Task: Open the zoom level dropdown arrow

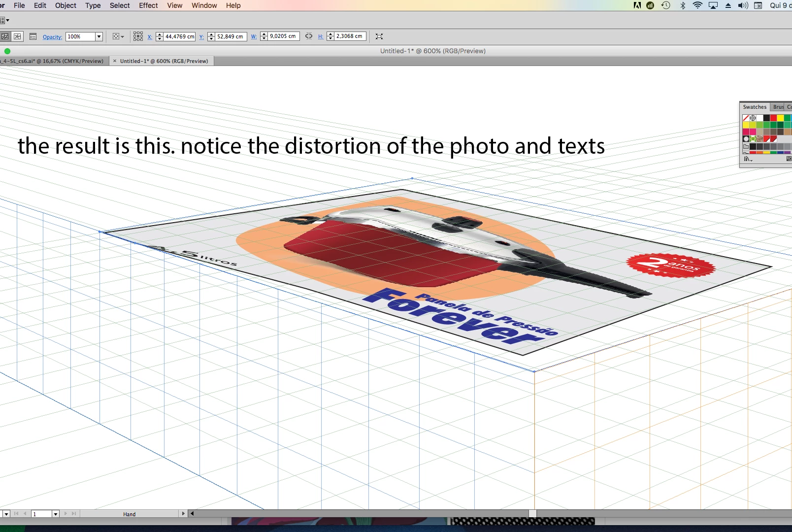Action: point(6,514)
